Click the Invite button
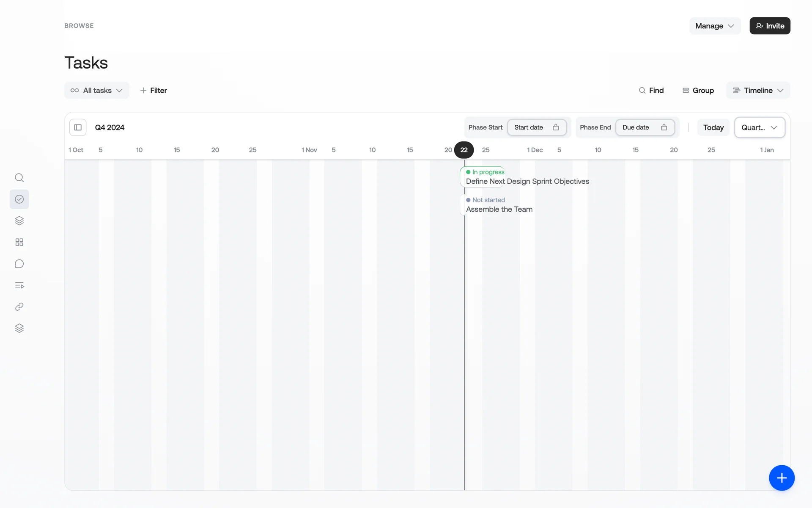Viewport: 812px width, 508px height. [770, 26]
